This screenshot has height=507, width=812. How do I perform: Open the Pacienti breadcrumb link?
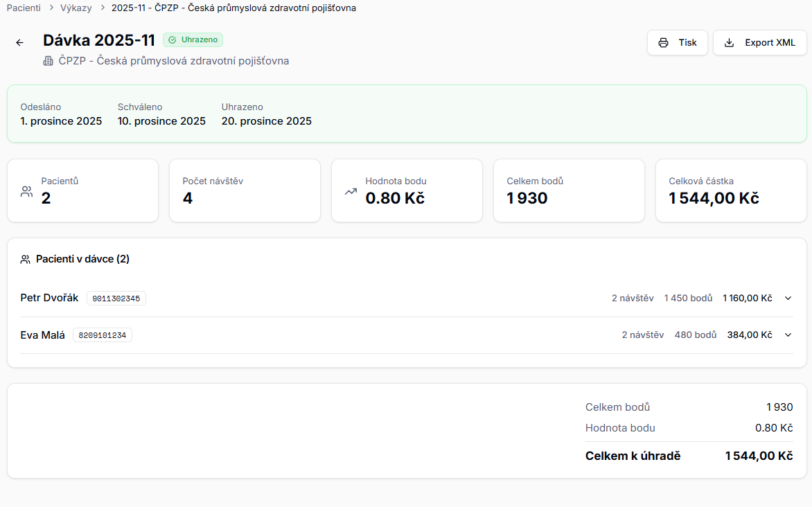click(x=24, y=8)
